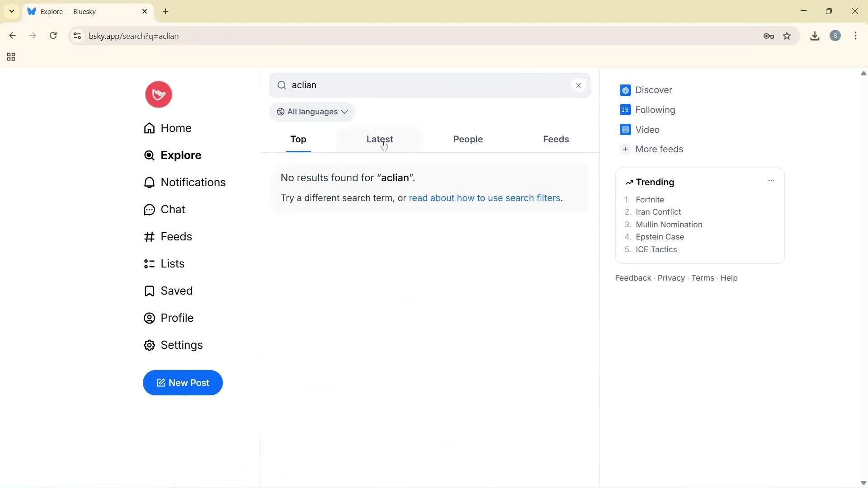Open the search filters help link
Screen dimensions: 868x488
tap(485, 198)
